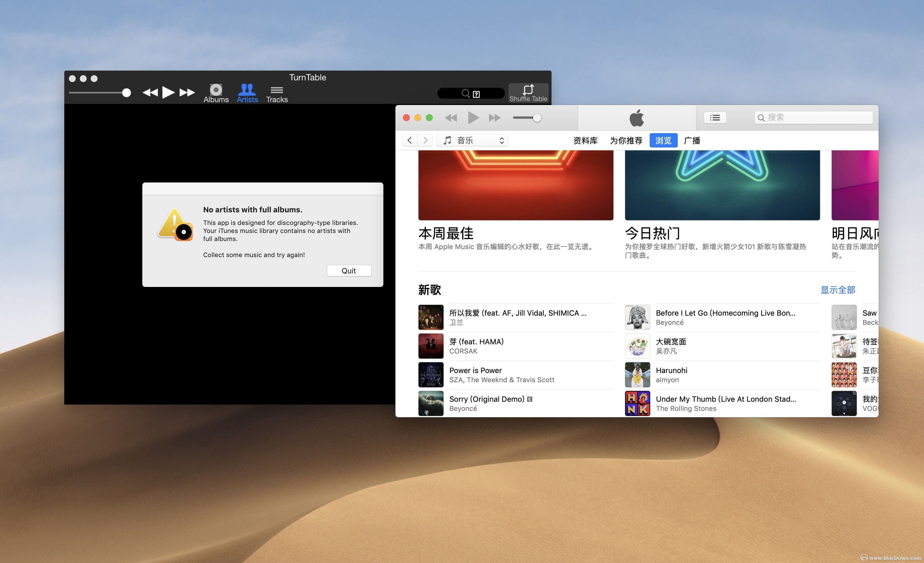
Task: Click album art for 大碗宽面
Action: click(638, 346)
